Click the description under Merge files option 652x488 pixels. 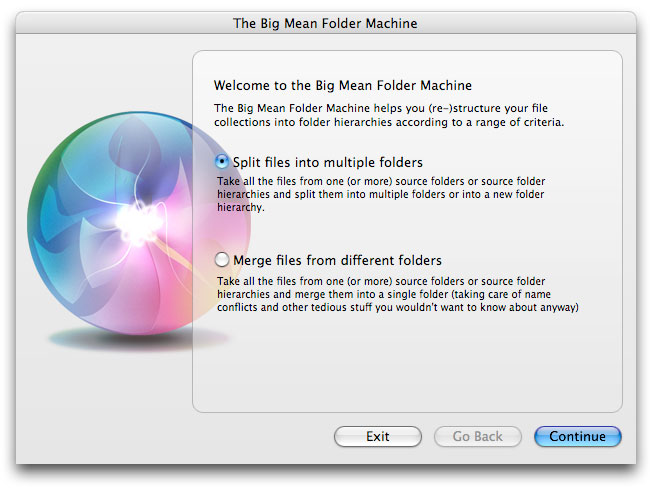click(x=398, y=295)
